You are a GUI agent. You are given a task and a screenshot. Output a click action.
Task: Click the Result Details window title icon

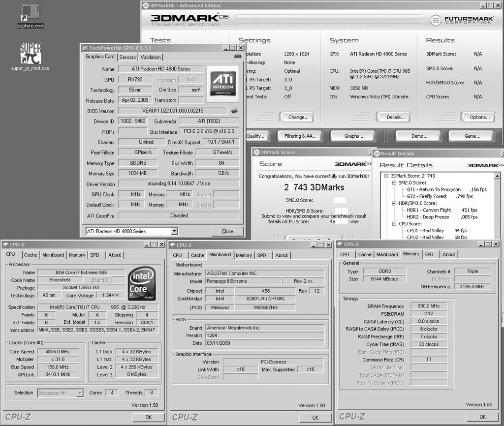[x=377, y=153]
